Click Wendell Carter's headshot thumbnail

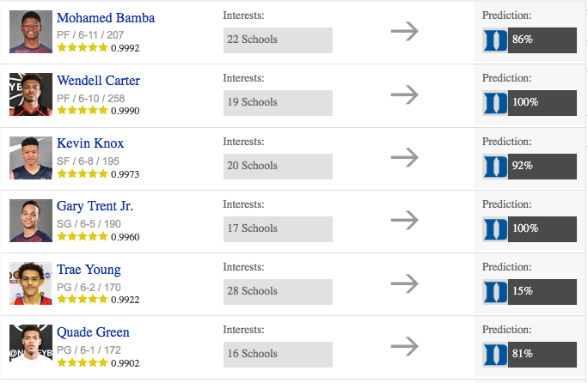point(32,94)
